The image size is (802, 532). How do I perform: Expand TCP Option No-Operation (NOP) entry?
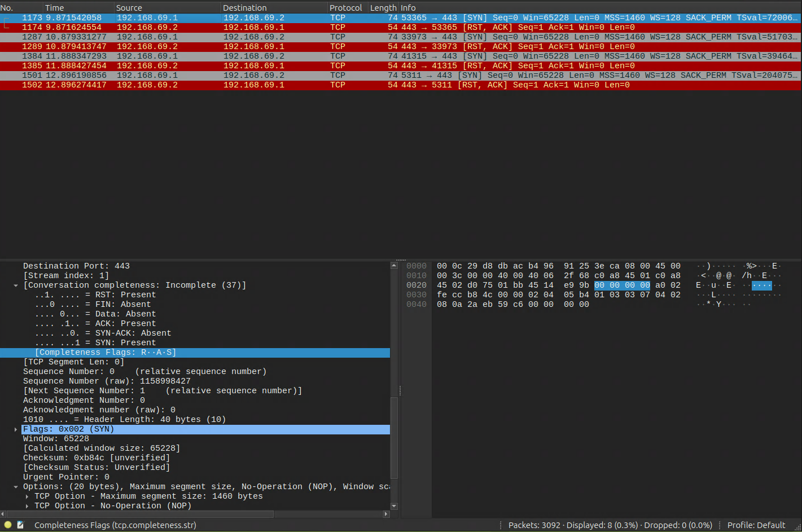point(27,506)
